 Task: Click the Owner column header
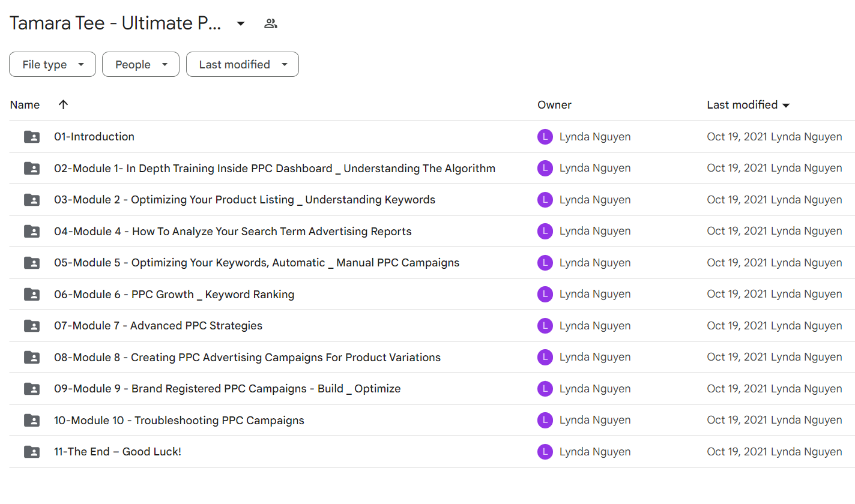tap(554, 105)
